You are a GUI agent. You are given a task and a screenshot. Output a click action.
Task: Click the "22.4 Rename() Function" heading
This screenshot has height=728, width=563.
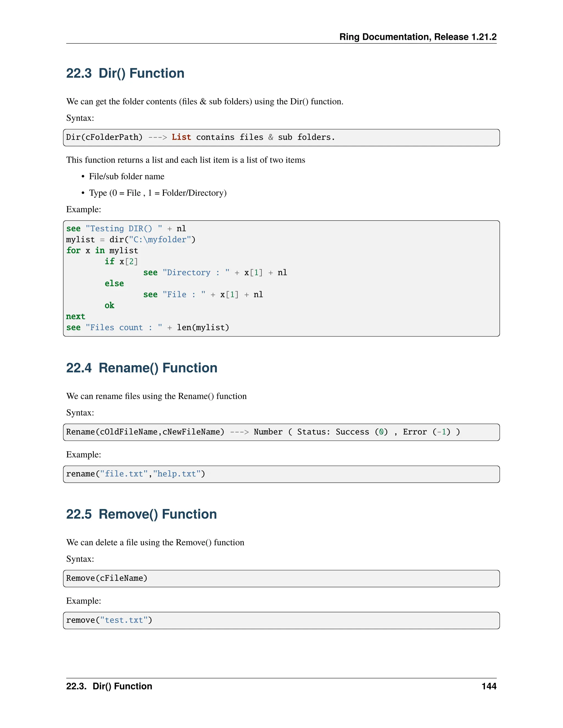141,368
